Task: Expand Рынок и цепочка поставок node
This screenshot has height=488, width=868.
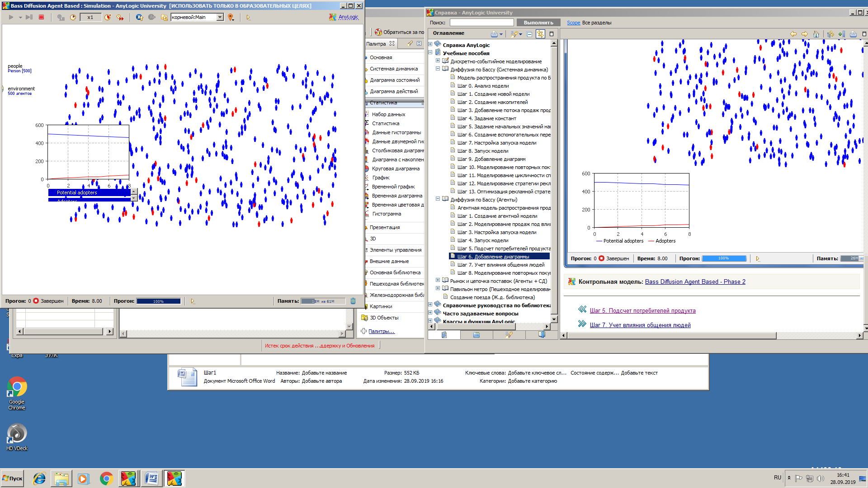Action: (x=438, y=280)
